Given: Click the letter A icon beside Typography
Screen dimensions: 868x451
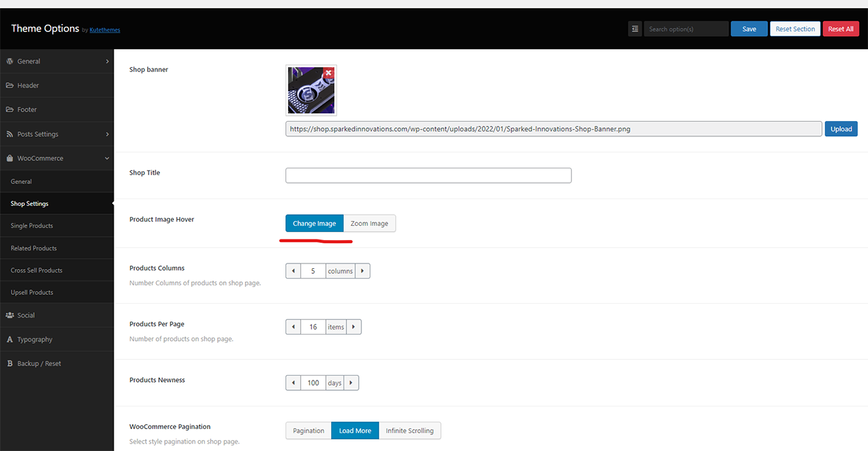Looking at the screenshot, I should pos(10,339).
